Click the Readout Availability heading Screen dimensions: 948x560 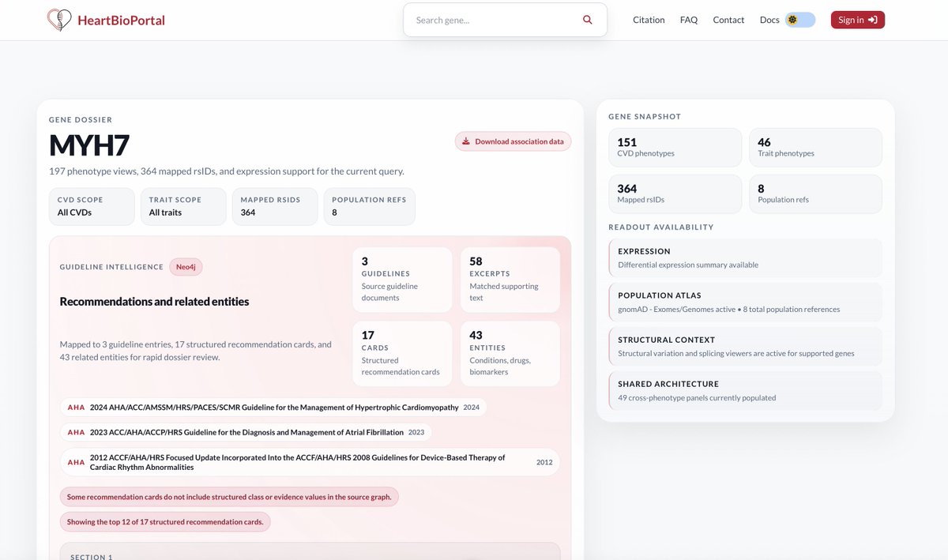pyautogui.click(x=661, y=227)
